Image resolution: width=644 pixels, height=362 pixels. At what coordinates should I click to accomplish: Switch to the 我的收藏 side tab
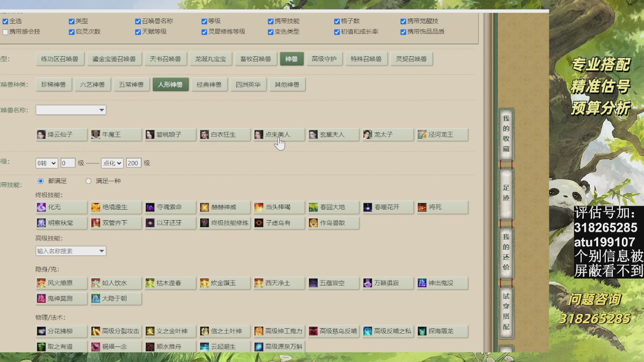coord(506,134)
